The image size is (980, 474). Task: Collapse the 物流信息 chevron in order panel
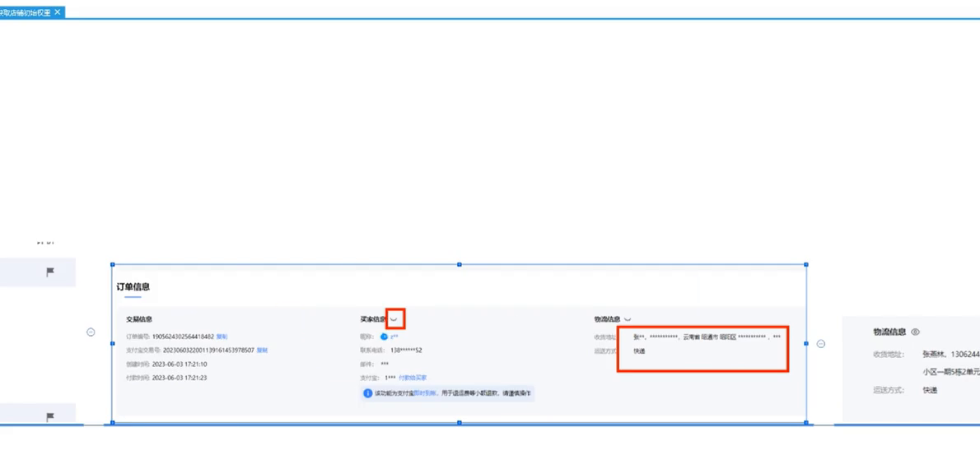(628, 320)
